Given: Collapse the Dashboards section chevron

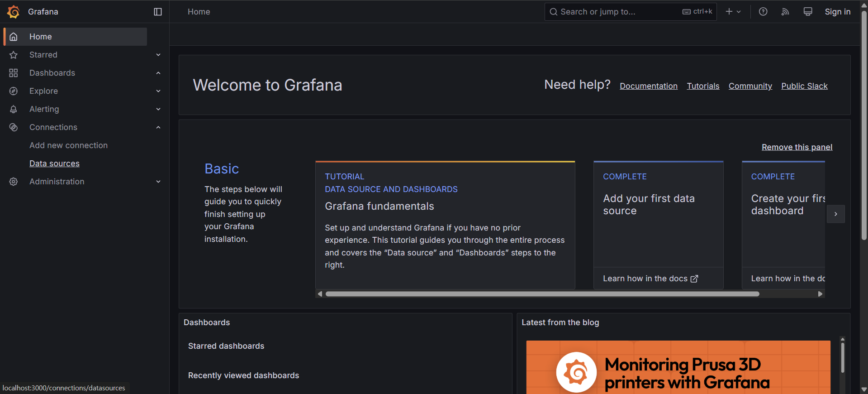Looking at the screenshot, I should (x=158, y=73).
